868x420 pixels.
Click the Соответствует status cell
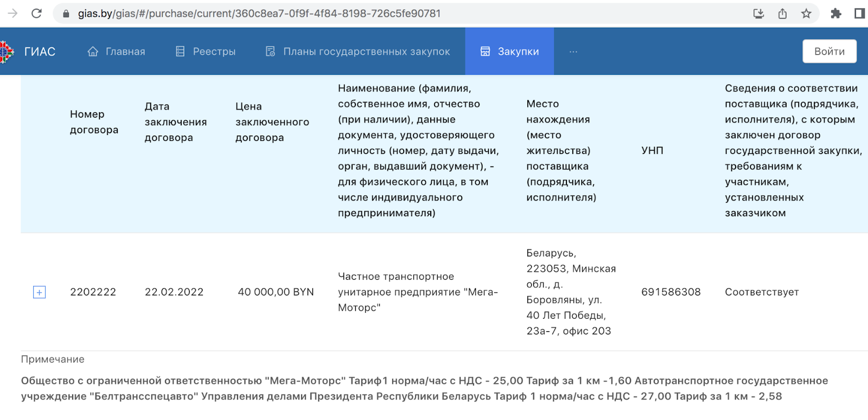coord(762,292)
